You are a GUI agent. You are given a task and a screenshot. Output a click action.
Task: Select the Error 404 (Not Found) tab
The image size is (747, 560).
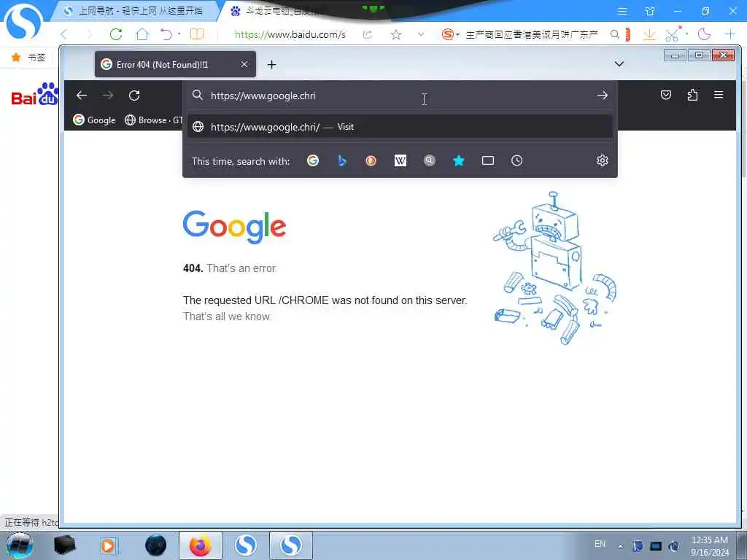coord(175,64)
